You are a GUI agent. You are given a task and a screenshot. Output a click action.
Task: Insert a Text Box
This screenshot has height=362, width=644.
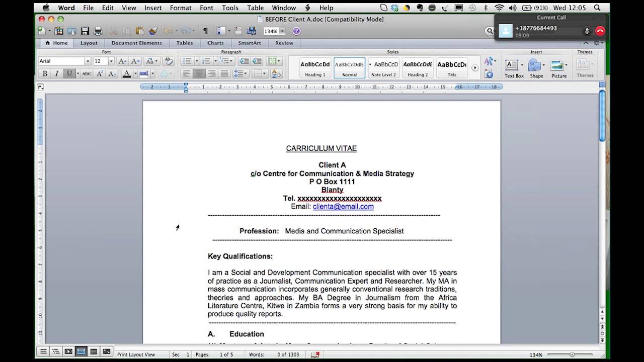pyautogui.click(x=514, y=68)
